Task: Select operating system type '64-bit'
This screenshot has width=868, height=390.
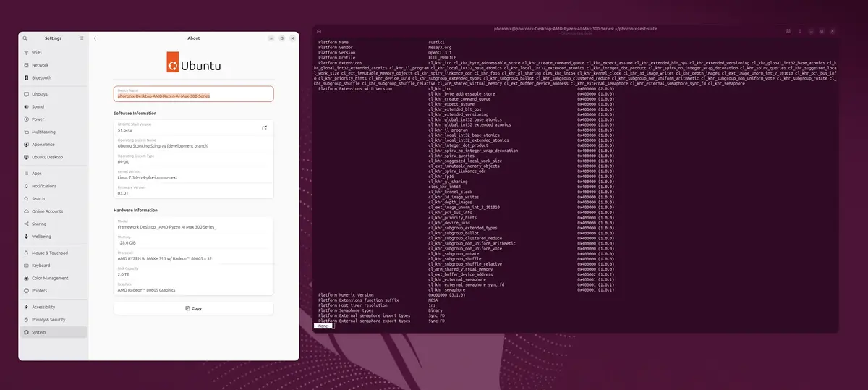Action: pyautogui.click(x=123, y=161)
